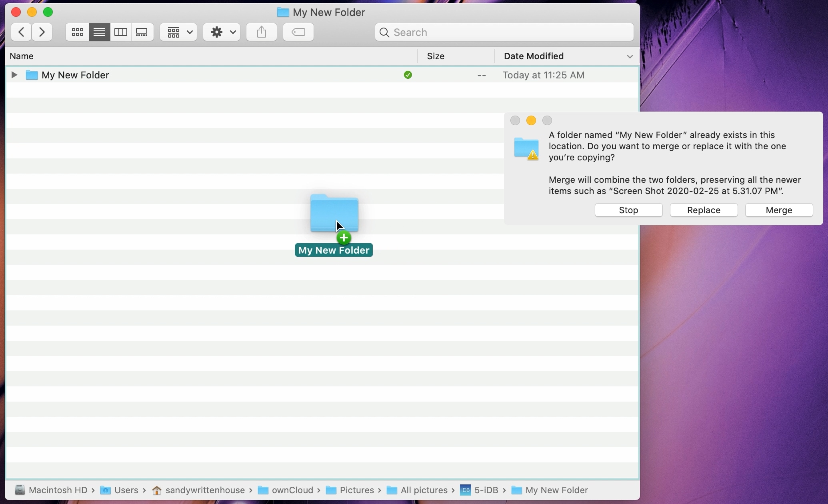Click the column view icon
Screen dimensions: 828x504
(x=121, y=32)
